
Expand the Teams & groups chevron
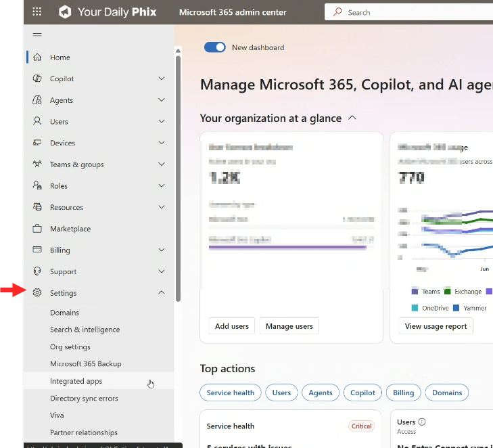[162, 164]
